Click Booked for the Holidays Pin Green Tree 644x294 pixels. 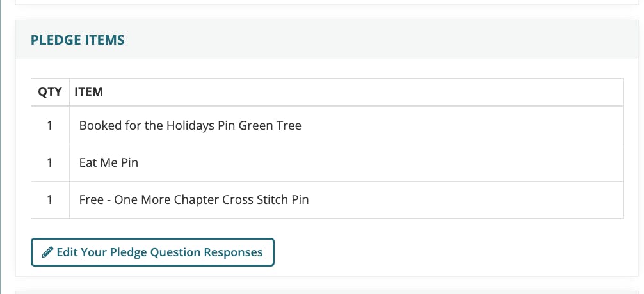pos(190,126)
